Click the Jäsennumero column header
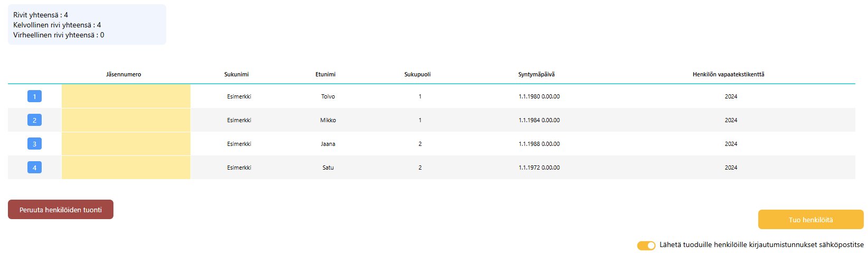Viewport: 868px width, 256px height. 123,74
